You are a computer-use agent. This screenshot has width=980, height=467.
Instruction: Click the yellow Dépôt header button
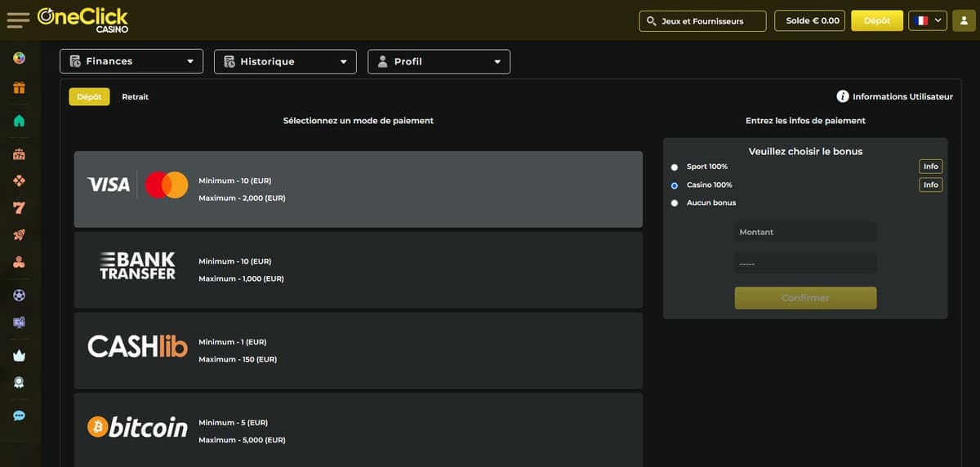877,20
